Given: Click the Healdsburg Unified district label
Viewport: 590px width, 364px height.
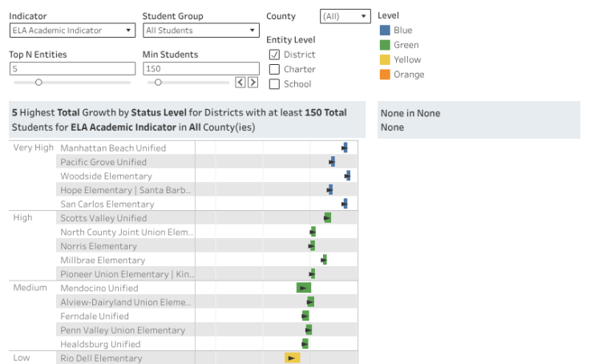Looking at the screenshot, I should click(x=100, y=344).
